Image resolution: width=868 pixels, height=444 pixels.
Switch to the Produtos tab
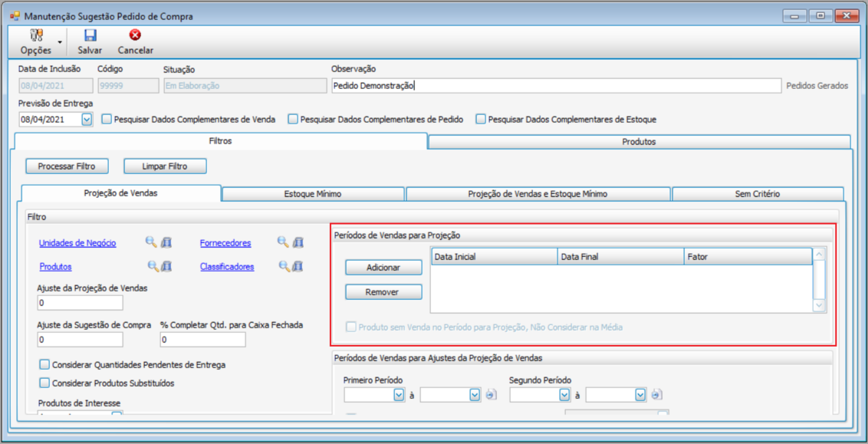(639, 142)
